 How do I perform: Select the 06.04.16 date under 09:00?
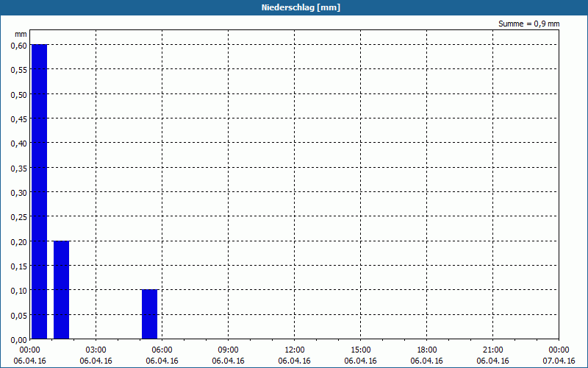click(x=228, y=361)
